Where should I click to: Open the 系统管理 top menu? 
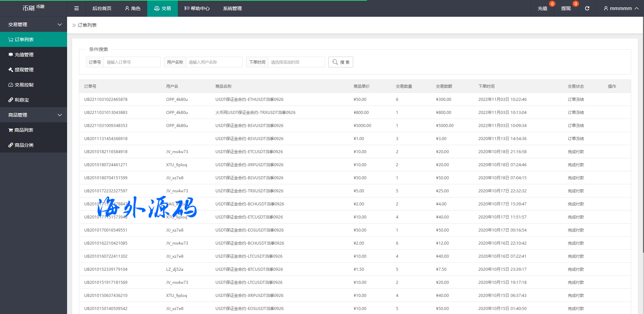[x=232, y=8]
